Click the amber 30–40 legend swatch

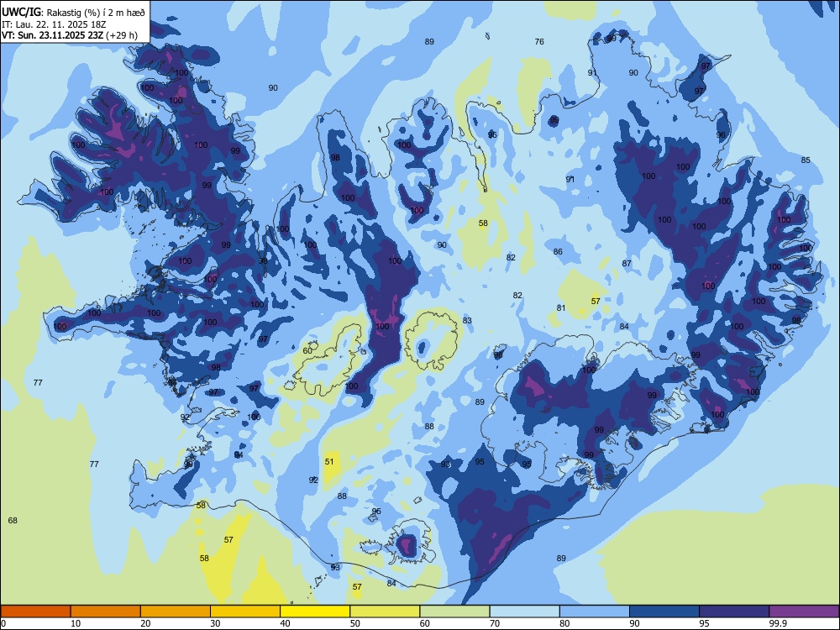(x=245, y=612)
